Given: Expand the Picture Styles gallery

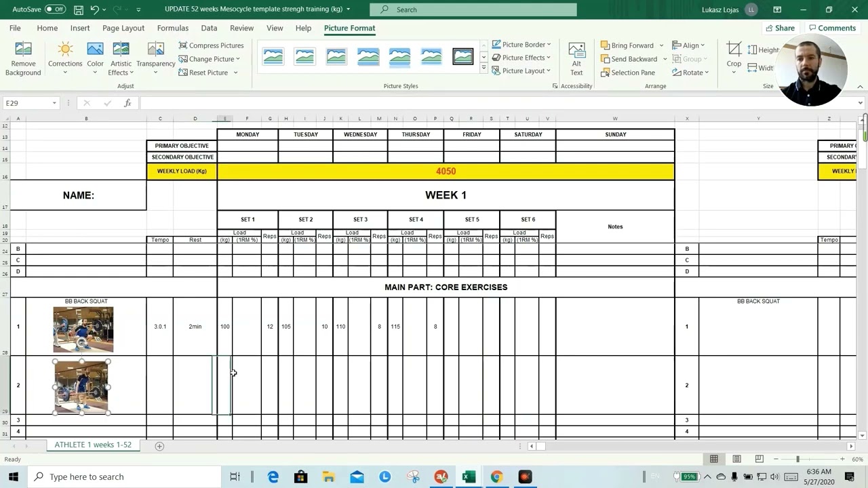Looking at the screenshot, I should point(484,68).
